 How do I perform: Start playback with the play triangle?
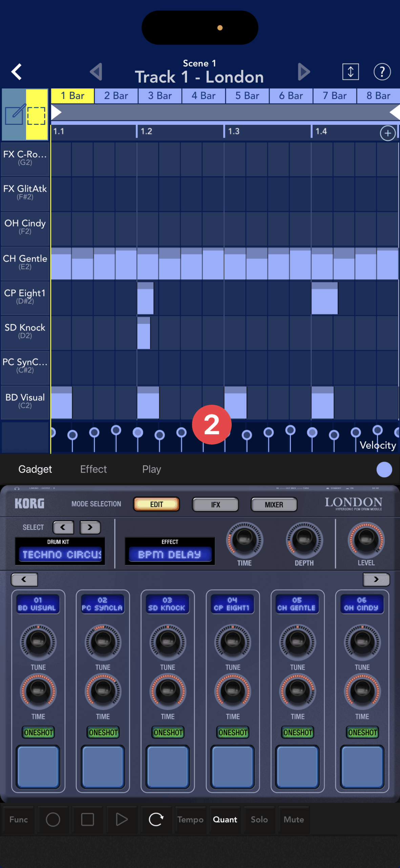[x=122, y=820]
